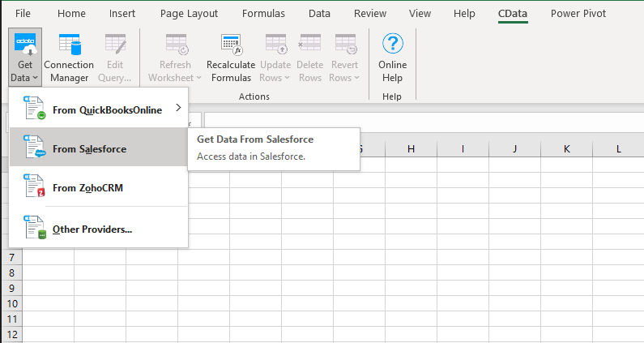Image resolution: width=644 pixels, height=343 pixels.
Task: Click the formula bar input field
Action: pyautogui.click(x=421, y=120)
